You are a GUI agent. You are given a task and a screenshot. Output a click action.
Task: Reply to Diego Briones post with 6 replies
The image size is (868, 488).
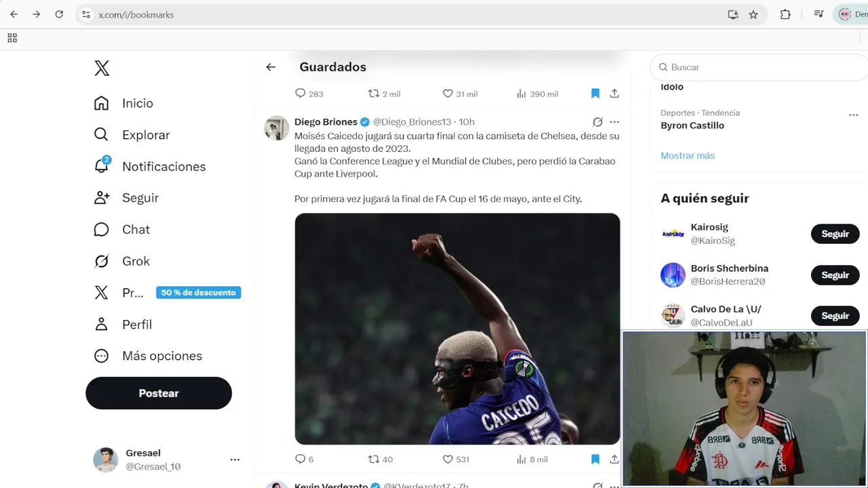300,459
